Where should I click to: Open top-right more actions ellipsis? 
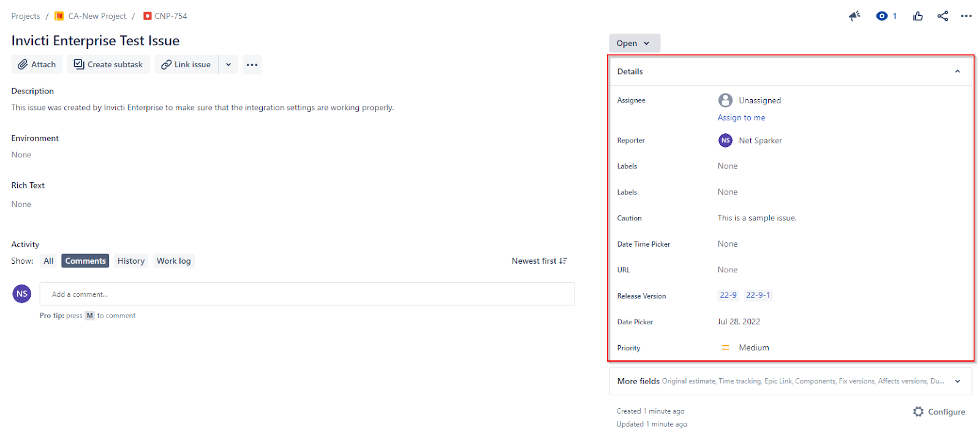pyautogui.click(x=967, y=16)
